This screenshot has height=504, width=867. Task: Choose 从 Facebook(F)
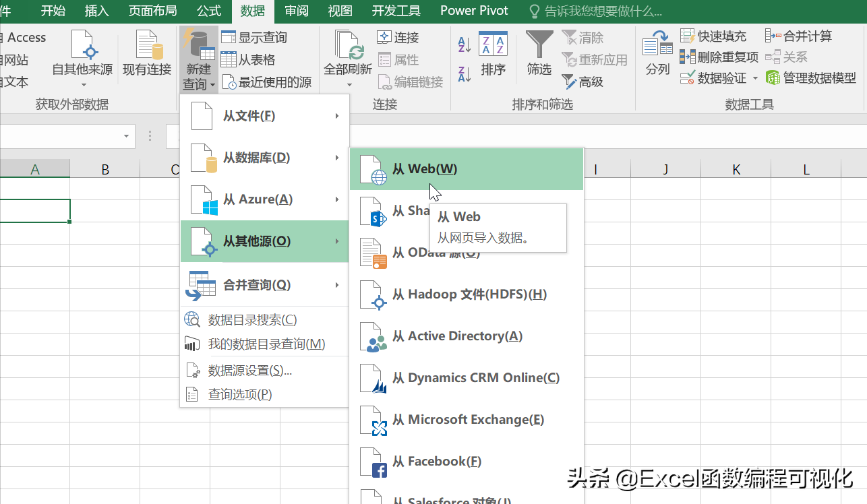pyautogui.click(x=467, y=462)
